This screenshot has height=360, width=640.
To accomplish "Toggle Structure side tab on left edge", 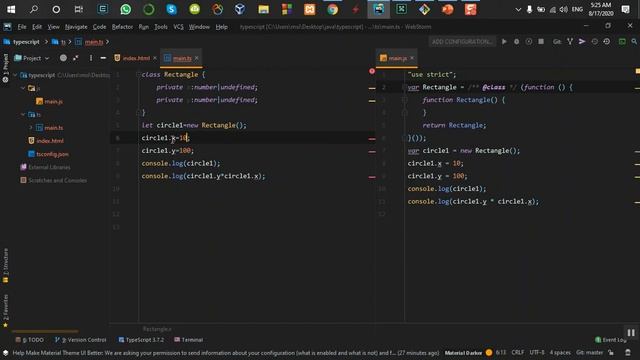I will (x=5, y=265).
